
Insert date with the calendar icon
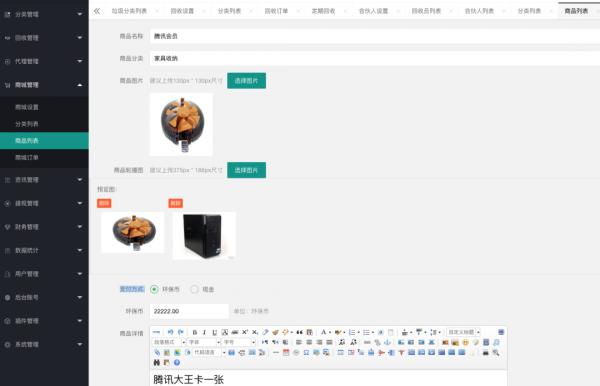click(286, 352)
